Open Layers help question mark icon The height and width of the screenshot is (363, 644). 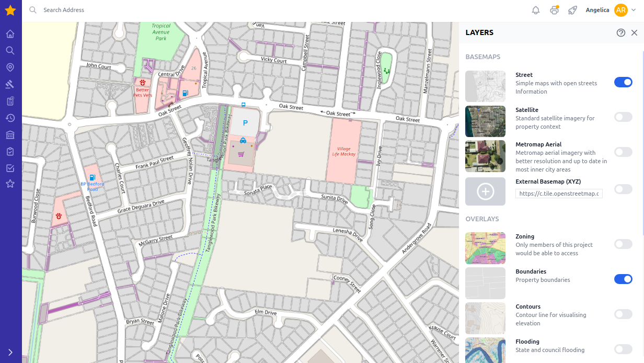click(x=621, y=32)
